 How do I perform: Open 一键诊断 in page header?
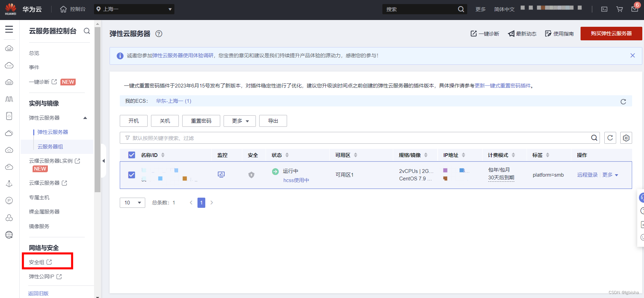pos(485,34)
